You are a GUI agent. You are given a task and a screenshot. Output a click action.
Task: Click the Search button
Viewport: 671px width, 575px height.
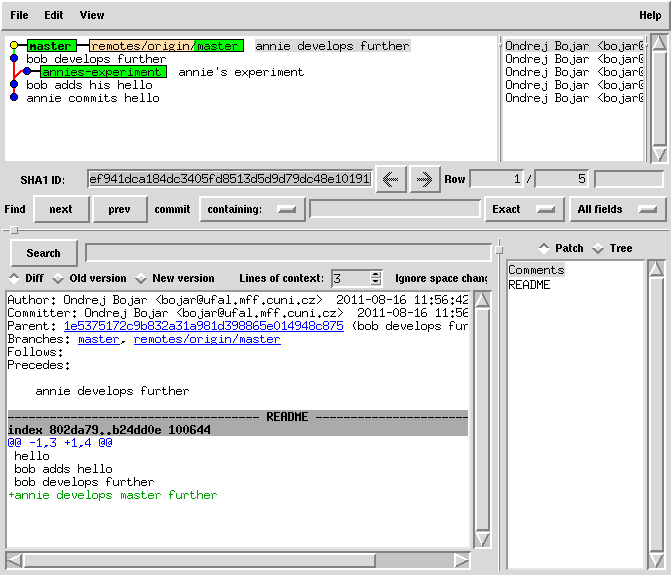[x=43, y=253]
